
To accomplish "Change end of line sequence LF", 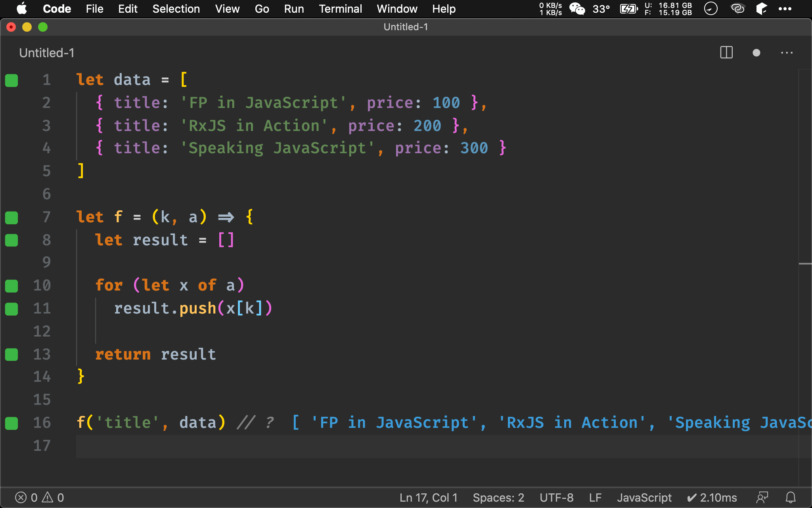I will [x=595, y=498].
